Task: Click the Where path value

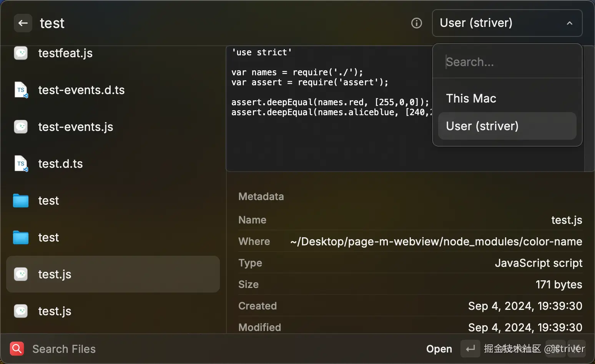Action: point(436,242)
